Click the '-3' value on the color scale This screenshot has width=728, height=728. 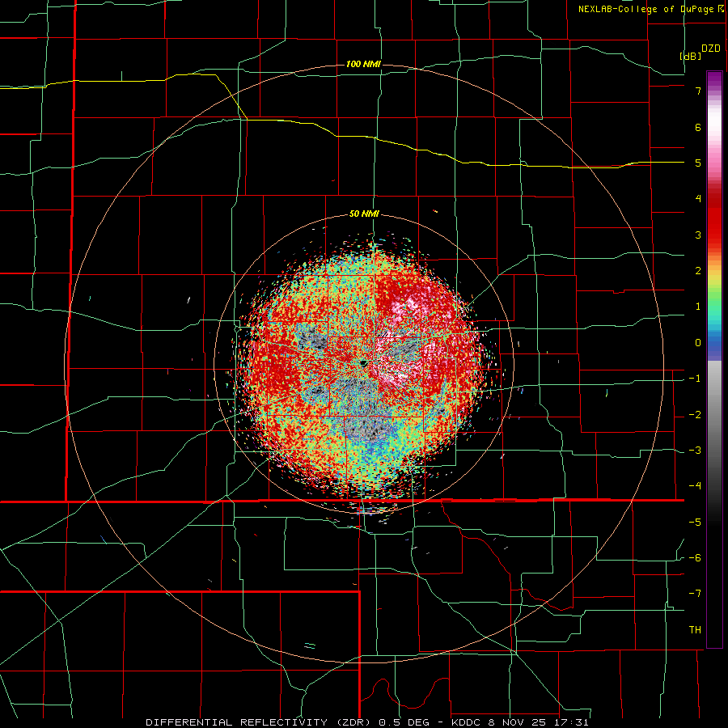tap(695, 451)
